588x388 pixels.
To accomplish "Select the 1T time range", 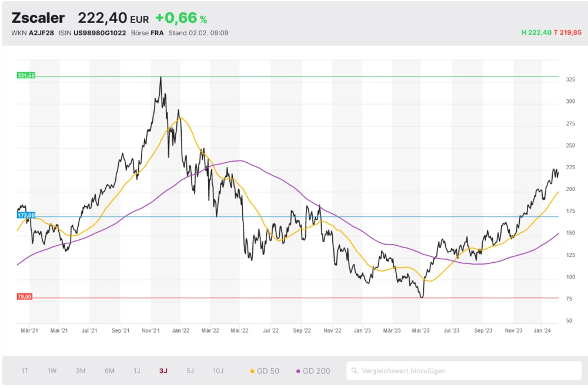I will click(x=25, y=371).
